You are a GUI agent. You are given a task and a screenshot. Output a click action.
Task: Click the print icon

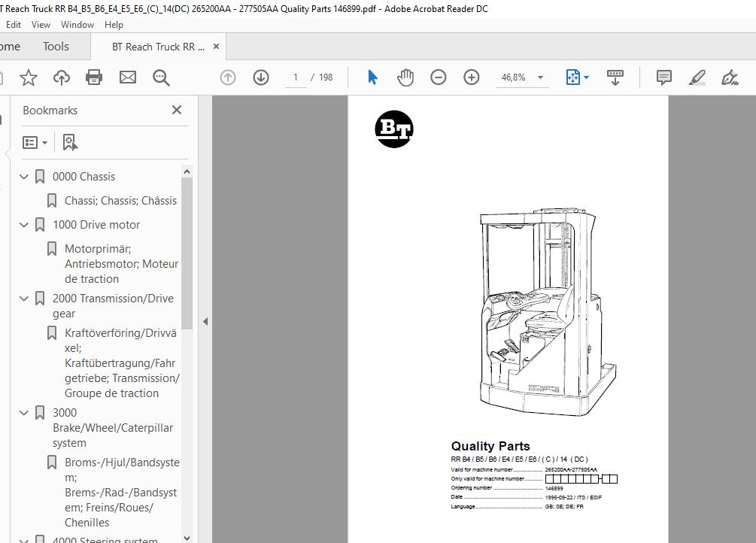[94, 77]
